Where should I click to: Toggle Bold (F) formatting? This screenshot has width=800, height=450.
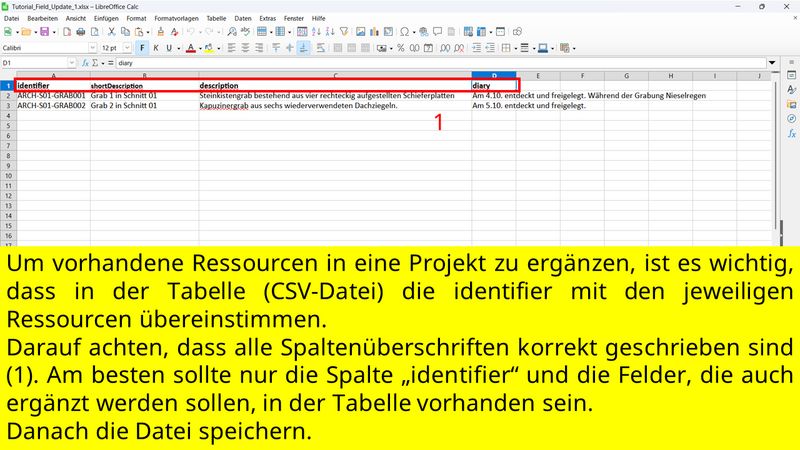(142, 48)
